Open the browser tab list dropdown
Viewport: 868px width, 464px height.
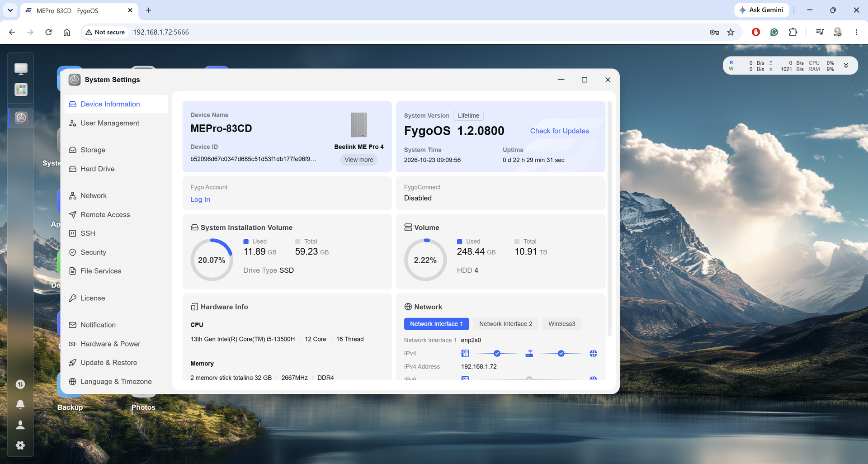(10, 10)
